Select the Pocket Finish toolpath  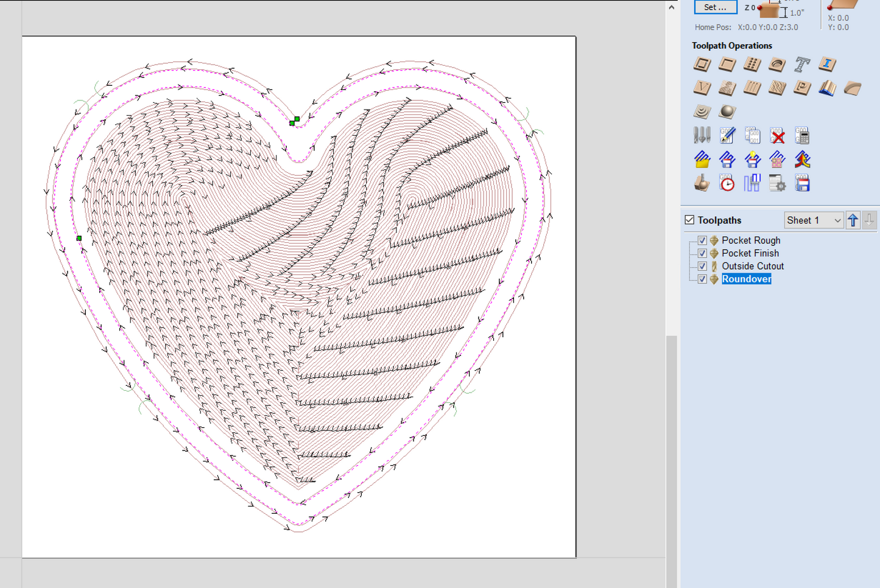click(x=750, y=253)
